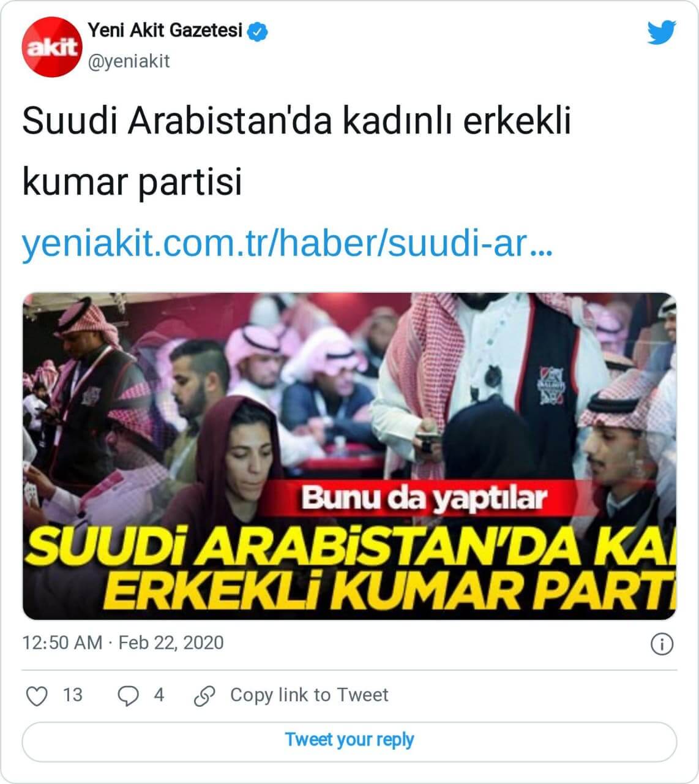Viewport: 699px width, 784px height.
Task: Open the yeniakit.com.tr/haber article link
Action: click(x=288, y=243)
